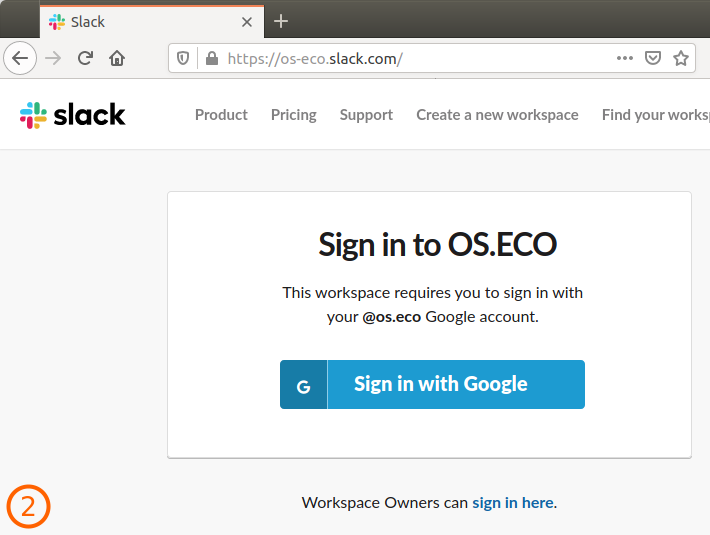Go to the Support page

tap(366, 115)
